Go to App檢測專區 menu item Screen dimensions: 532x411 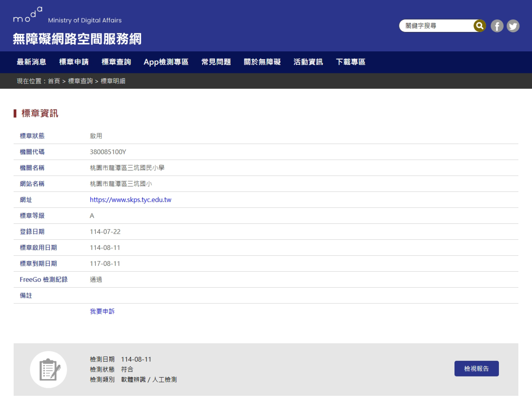[x=166, y=62]
